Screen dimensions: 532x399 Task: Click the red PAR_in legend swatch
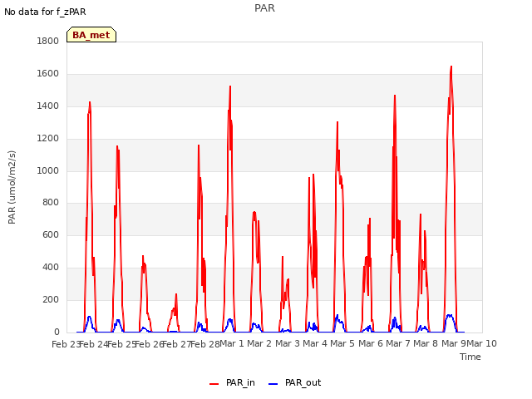pos(214,384)
